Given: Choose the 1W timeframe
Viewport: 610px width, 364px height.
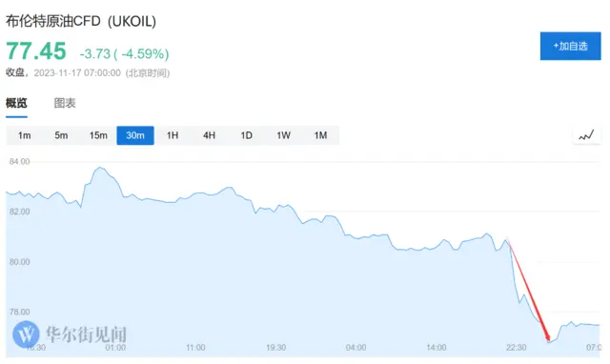Looking at the screenshot, I should click(283, 135).
